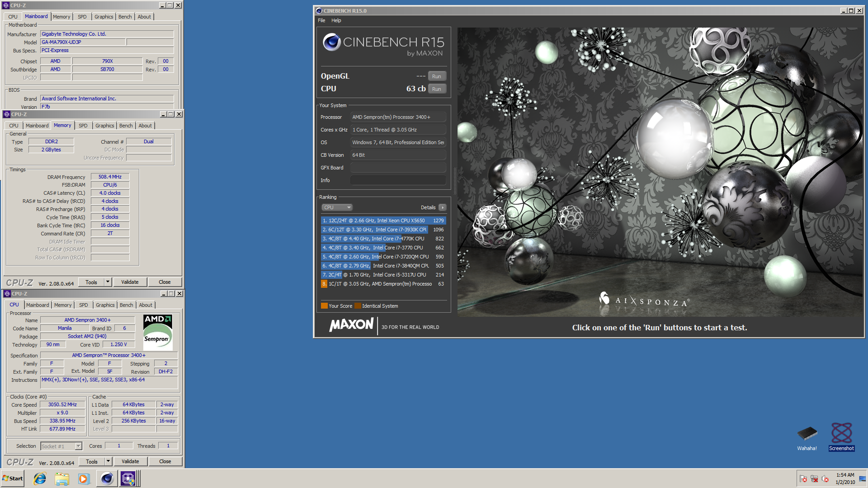
Task: Click the Identical System brown swatch
Action: [358, 306]
